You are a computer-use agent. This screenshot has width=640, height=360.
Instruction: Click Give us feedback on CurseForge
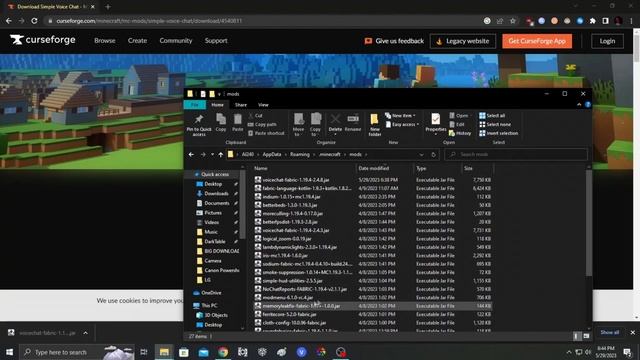pyautogui.click(x=394, y=41)
